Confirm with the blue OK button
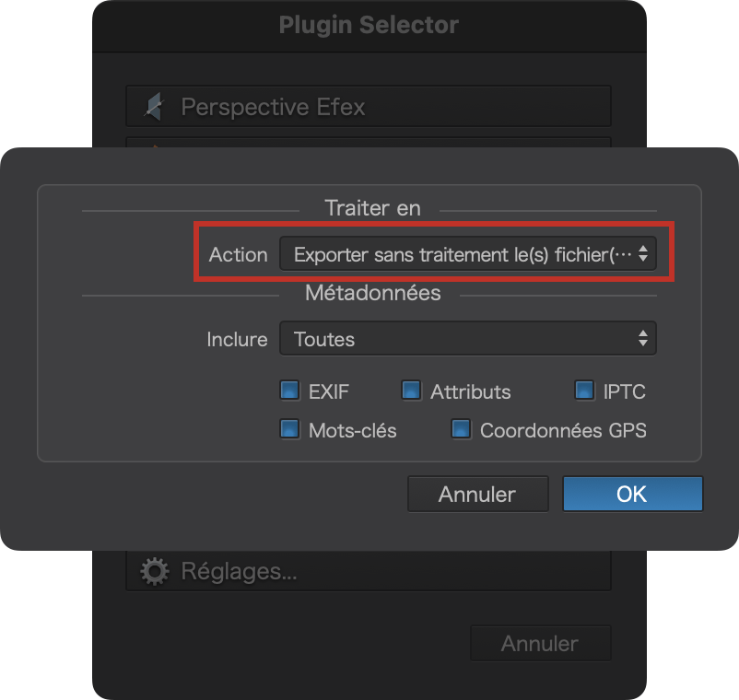This screenshot has width=739, height=700. click(632, 495)
